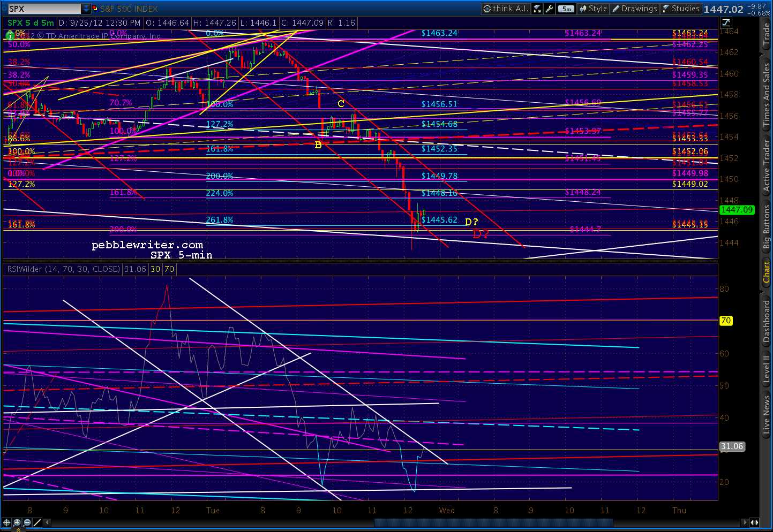Viewport: 773px width, 532px height.
Task: Click the yellow 70 RSI axis marker
Action: 725,321
